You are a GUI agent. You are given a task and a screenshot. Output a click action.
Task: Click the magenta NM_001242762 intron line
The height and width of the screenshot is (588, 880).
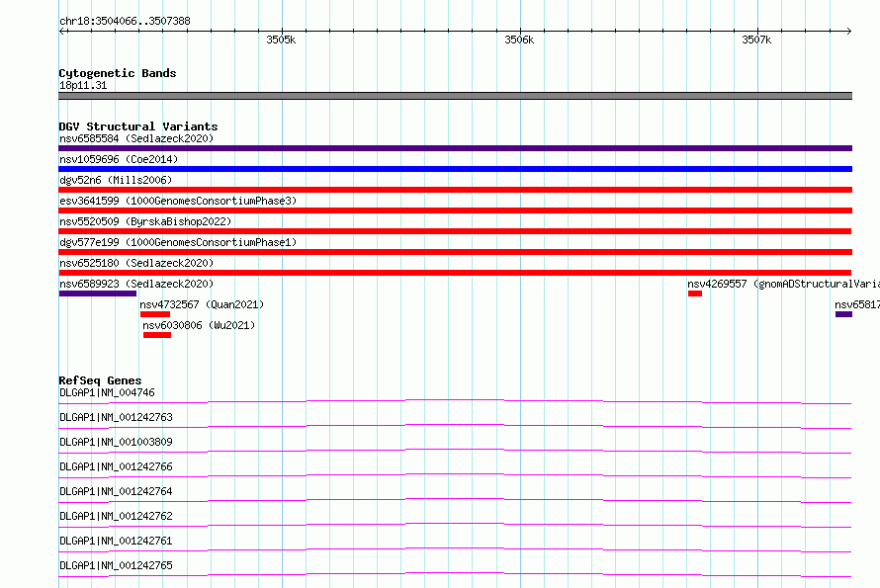click(x=455, y=524)
